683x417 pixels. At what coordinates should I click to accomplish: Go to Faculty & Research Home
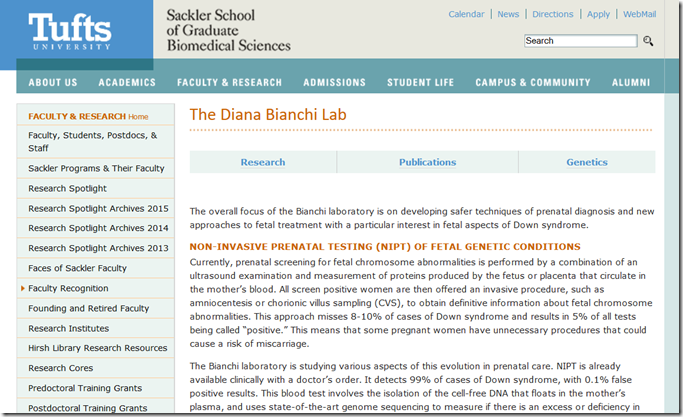click(88, 116)
